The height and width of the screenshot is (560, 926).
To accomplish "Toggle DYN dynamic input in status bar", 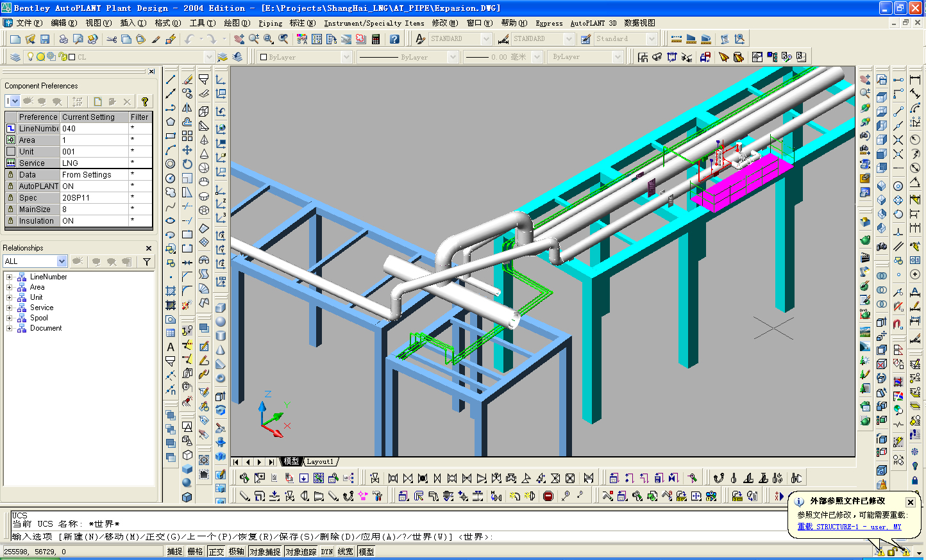I will pos(327,552).
